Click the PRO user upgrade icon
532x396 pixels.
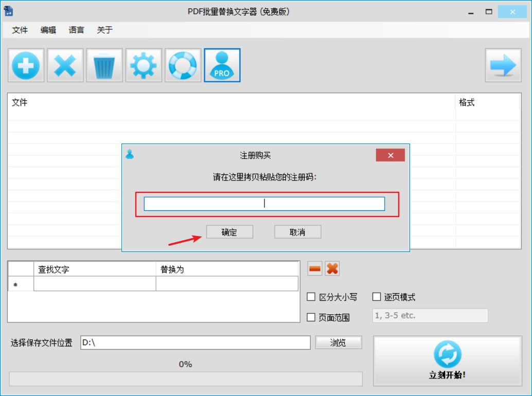coord(222,65)
